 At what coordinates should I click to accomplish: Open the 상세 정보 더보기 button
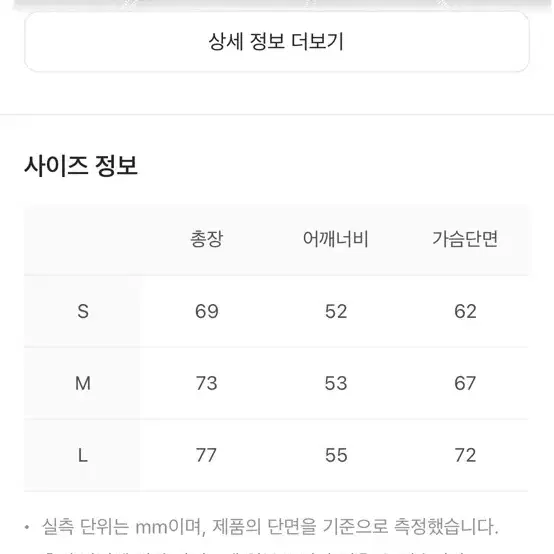[x=277, y=42]
